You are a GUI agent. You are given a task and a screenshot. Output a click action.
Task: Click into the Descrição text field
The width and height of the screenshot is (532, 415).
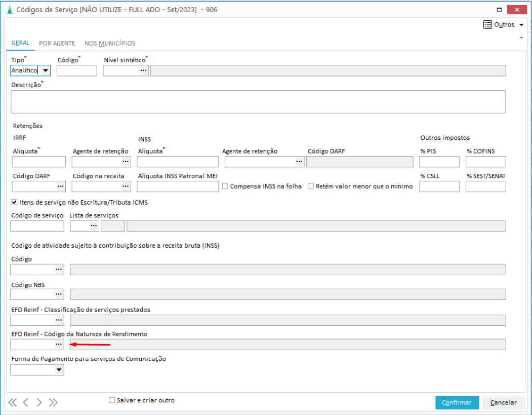click(258, 102)
